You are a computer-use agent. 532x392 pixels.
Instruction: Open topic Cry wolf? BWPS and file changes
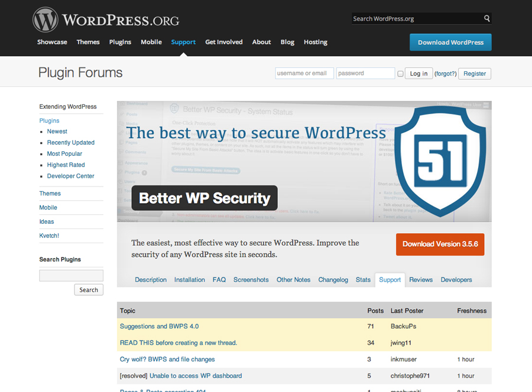coord(167,360)
